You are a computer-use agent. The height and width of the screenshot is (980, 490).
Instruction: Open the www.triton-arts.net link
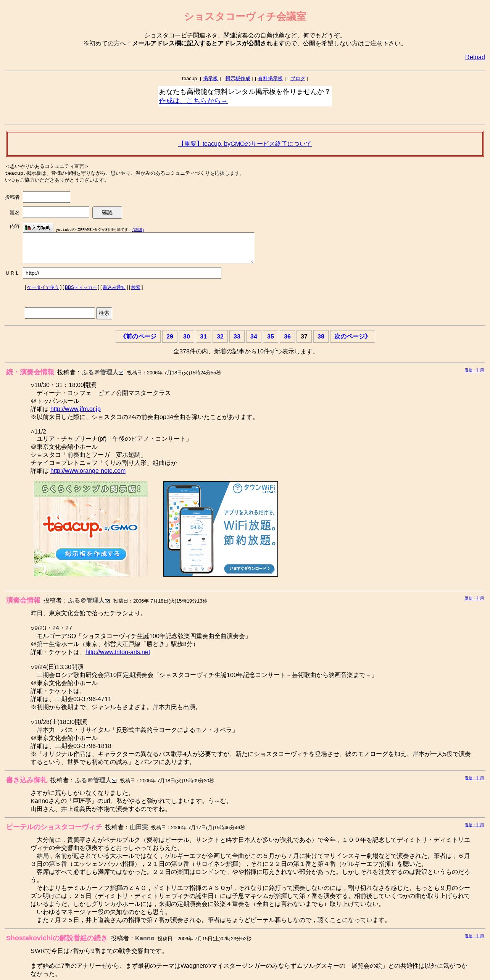point(118,652)
